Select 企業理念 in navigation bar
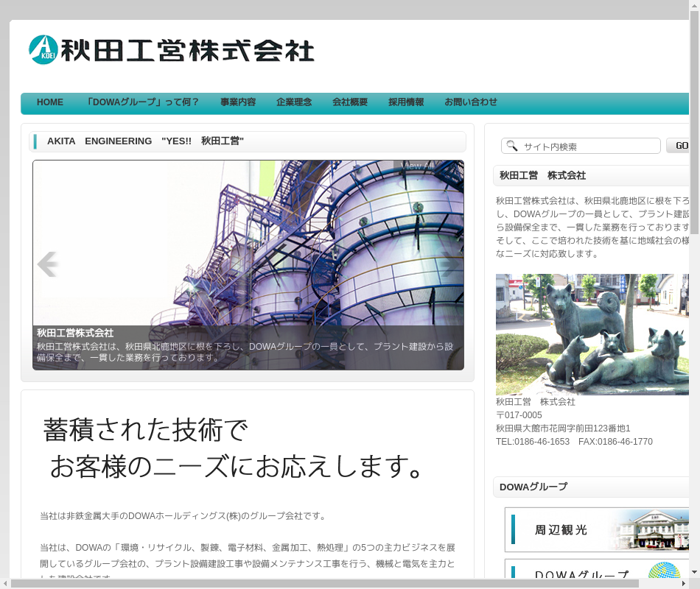This screenshot has height=589, width=700. [294, 102]
